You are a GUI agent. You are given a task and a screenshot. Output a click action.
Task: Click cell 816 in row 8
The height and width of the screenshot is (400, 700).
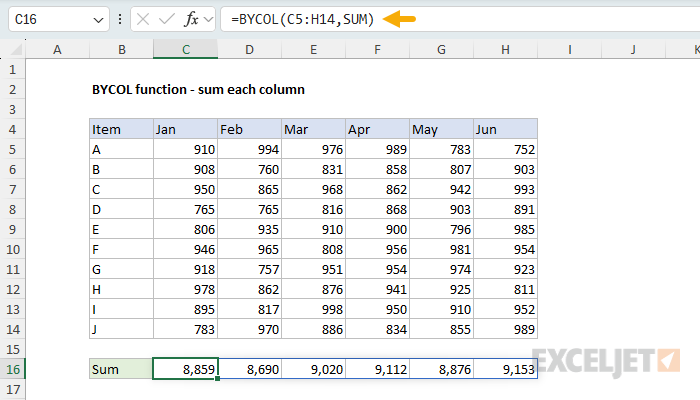(x=313, y=209)
